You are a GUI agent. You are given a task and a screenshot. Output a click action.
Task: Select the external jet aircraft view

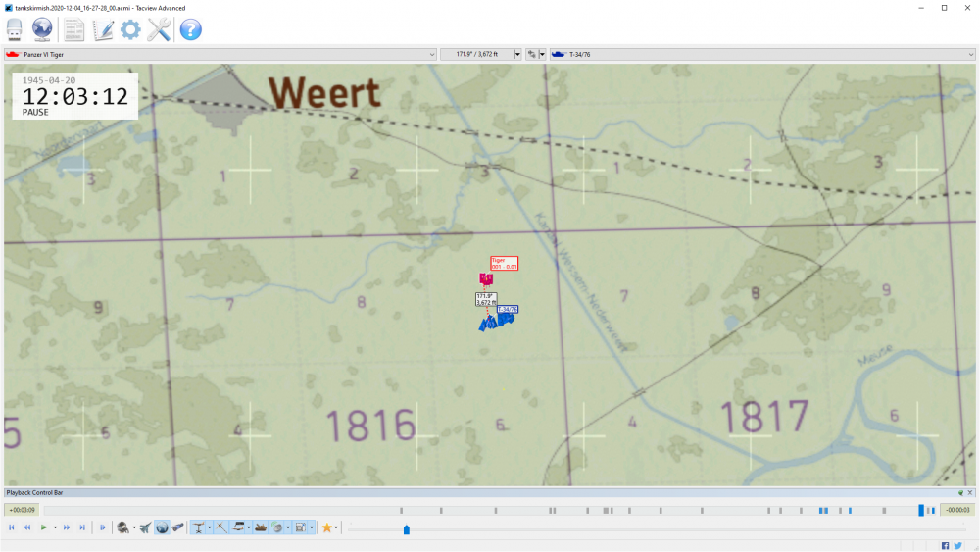[x=145, y=527]
